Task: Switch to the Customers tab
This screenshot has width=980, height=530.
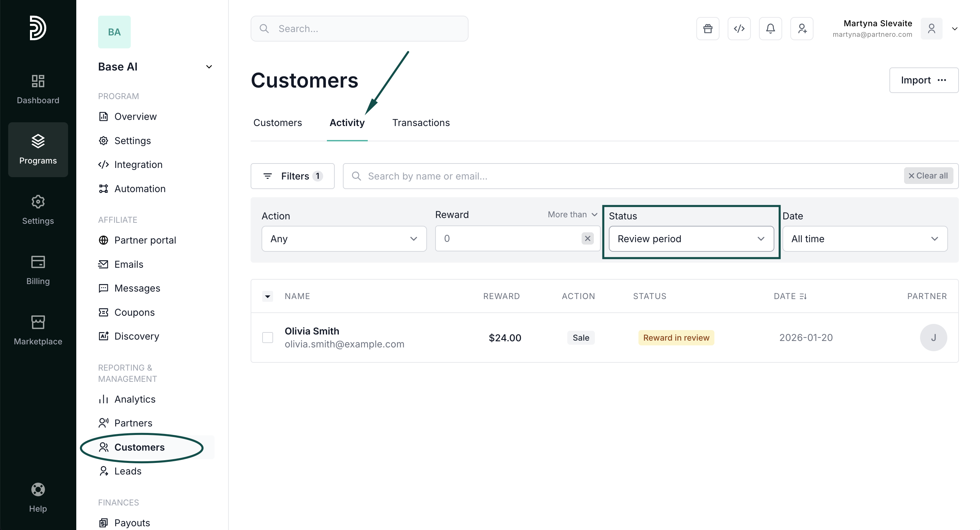Action: (277, 123)
